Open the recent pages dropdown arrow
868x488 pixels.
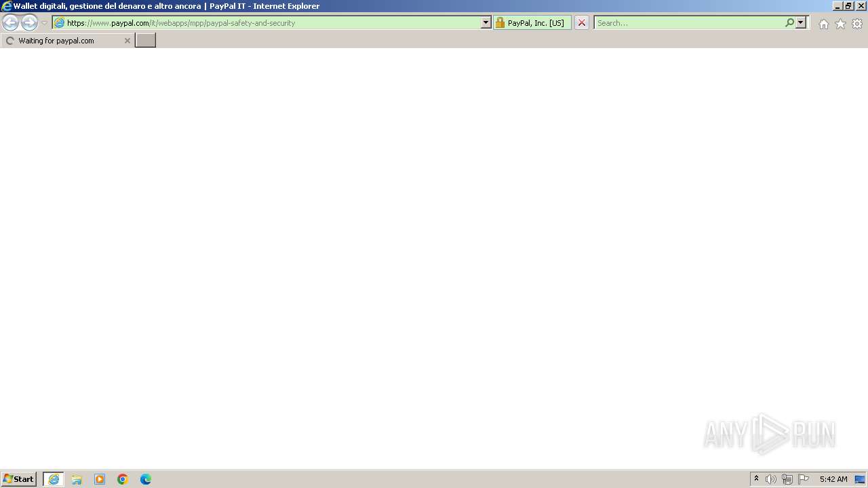click(44, 23)
